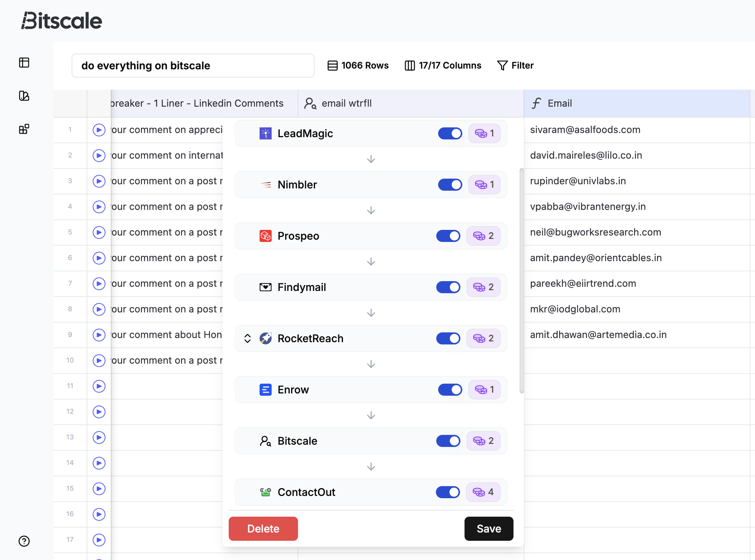Click row number 10
The height and width of the screenshot is (560, 755).
point(70,360)
